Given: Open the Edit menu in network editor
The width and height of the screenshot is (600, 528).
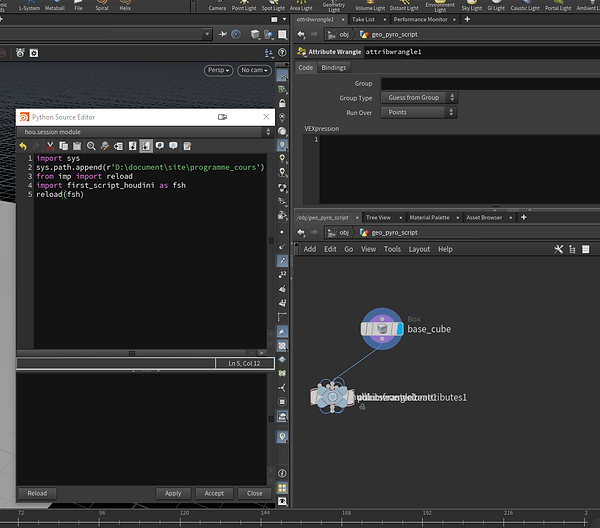Looking at the screenshot, I should click(x=330, y=249).
